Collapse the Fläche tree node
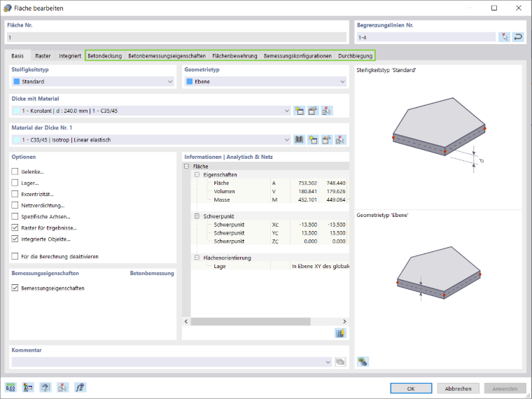The image size is (532, 399). click(x=186, y=167)
